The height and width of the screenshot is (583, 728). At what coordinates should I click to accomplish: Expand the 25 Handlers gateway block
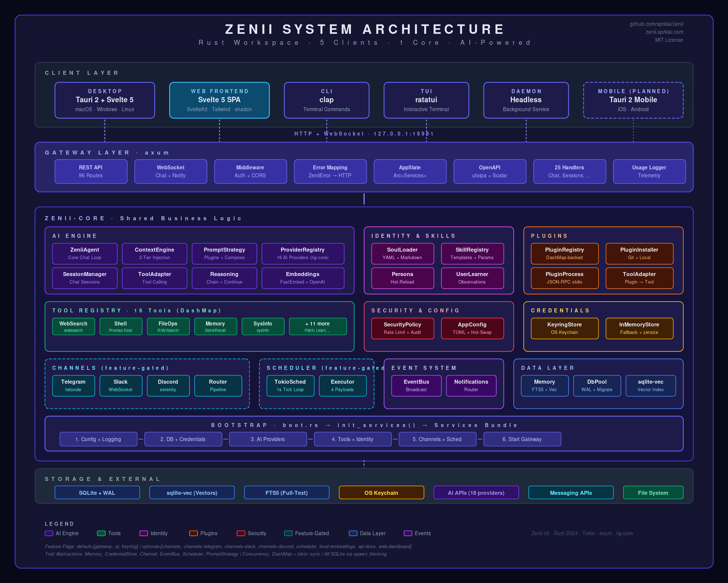570,171
